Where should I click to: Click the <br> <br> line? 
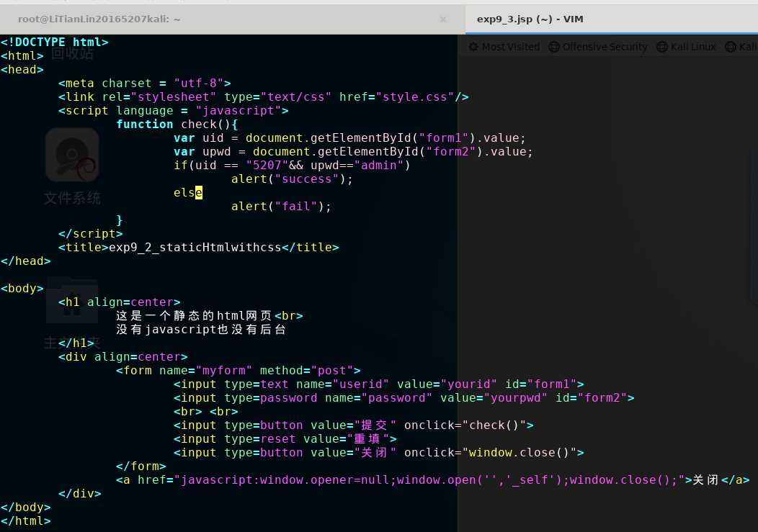coord(206,412)
